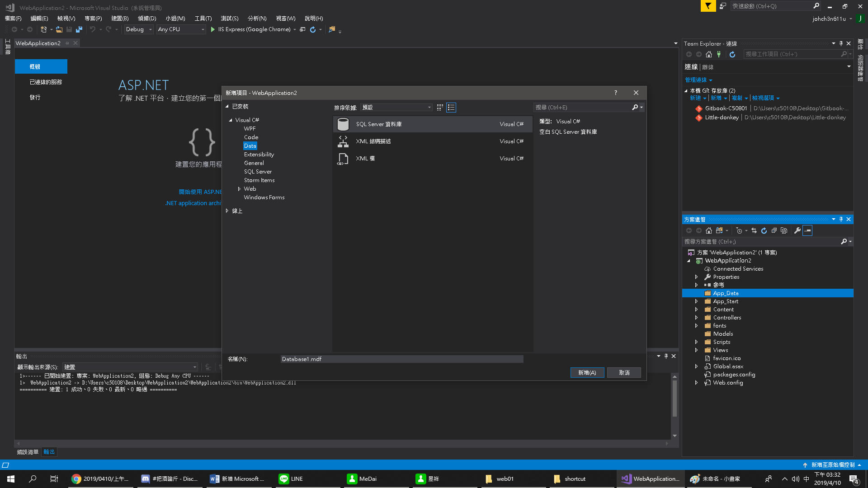Open the output source dropdown
The height and width of the screenshot is (488, 868).
point(130,367)
